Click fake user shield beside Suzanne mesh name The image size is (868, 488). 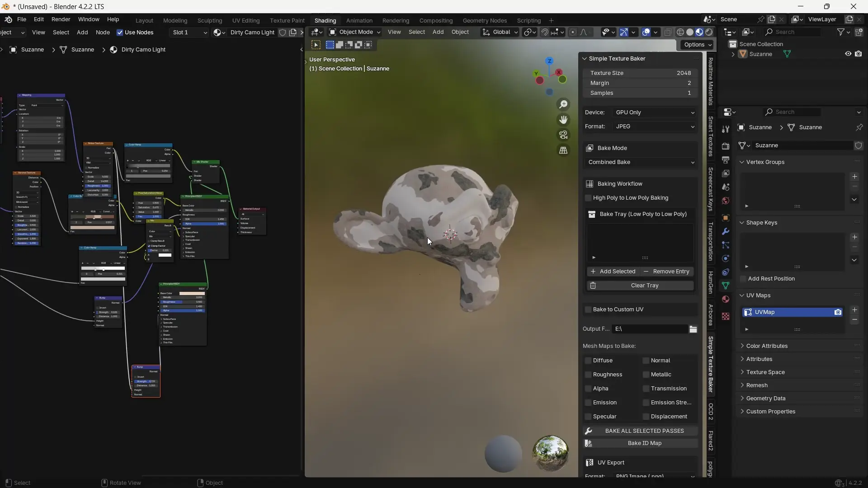pyautogui.click(x=859, y=145)
